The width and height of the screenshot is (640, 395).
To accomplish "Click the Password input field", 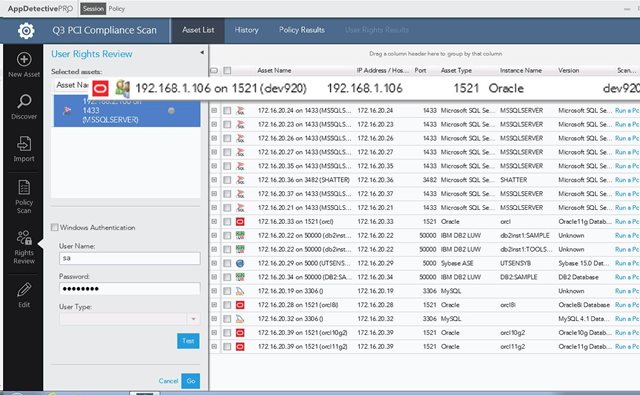I will tap(130, 289).
